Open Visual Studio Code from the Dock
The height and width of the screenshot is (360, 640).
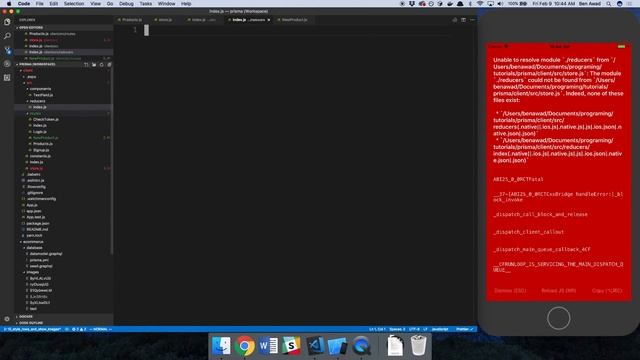pyautogui.click(x=315, y=346)
